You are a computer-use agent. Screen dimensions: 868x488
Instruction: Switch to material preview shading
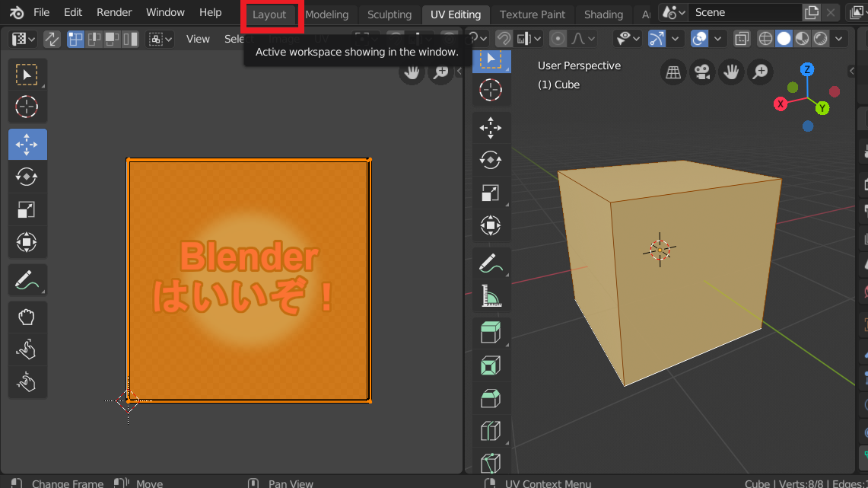tap(802, 39)
